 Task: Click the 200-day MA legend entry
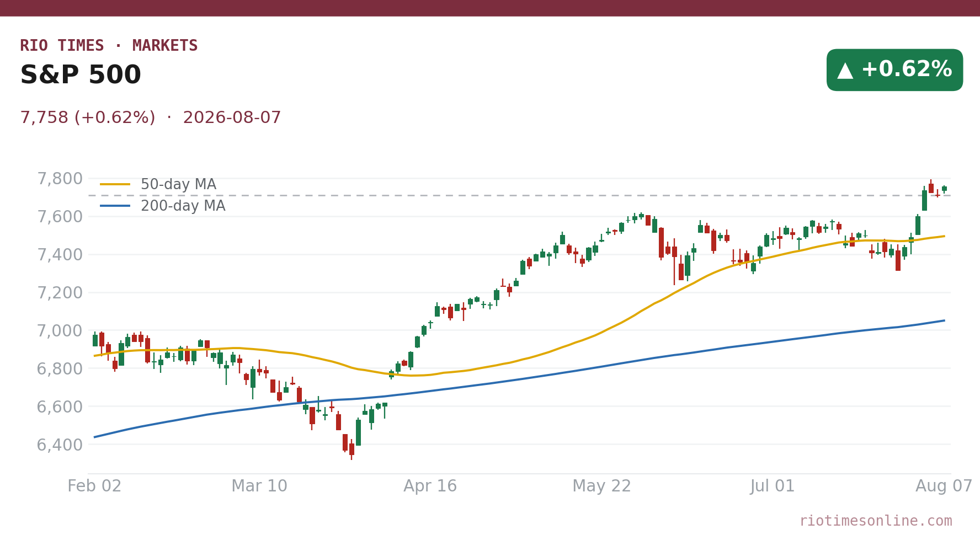pos(163,206)
